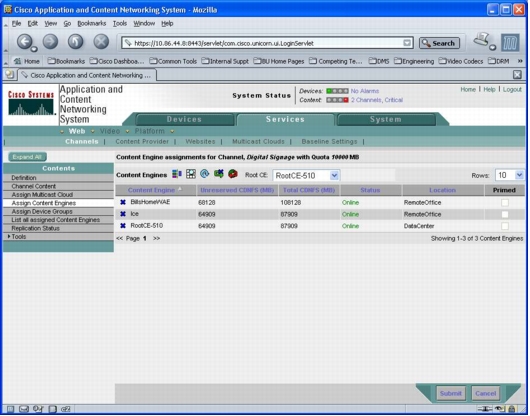530x416 pixels.
Task: Unassign the Ice content engine
Action: click(x=123, y=214)
